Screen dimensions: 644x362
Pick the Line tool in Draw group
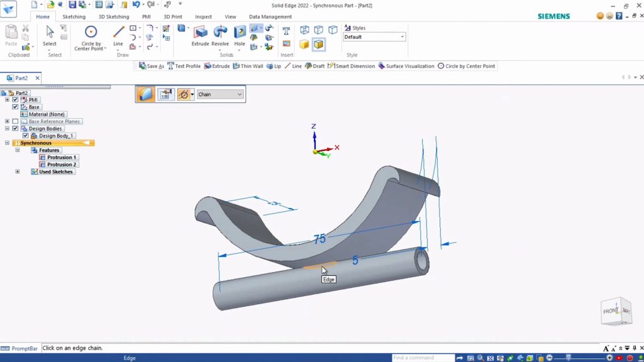pos(118,36)
